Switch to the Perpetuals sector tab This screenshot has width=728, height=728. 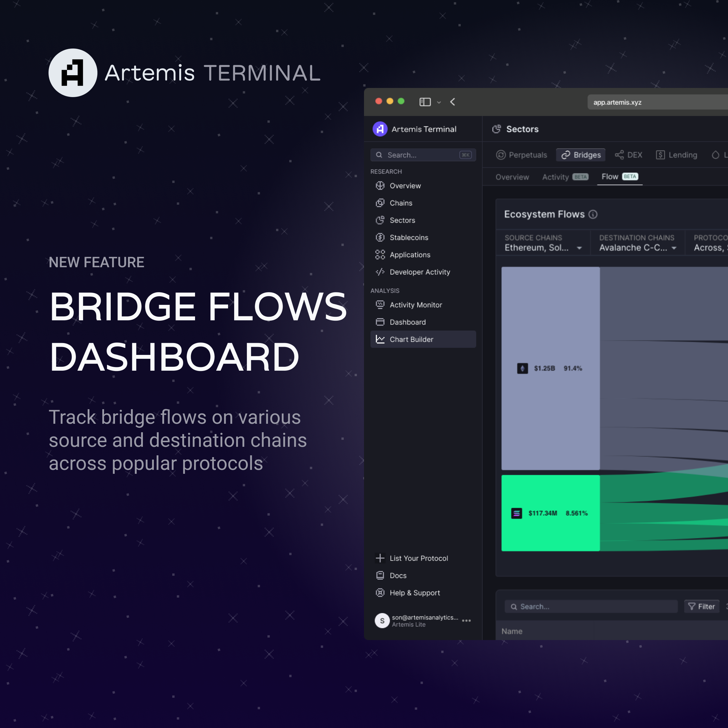[521, 155]
